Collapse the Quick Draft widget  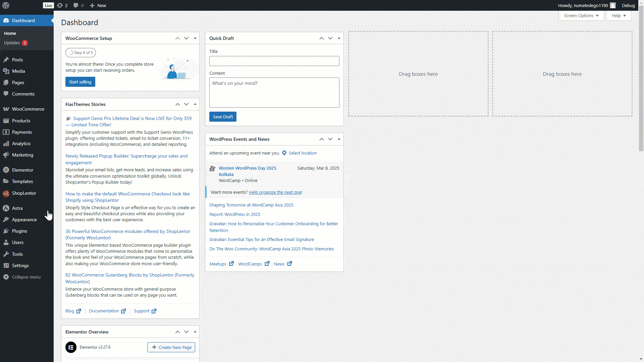pyautogui.click(x=339, y=38)
